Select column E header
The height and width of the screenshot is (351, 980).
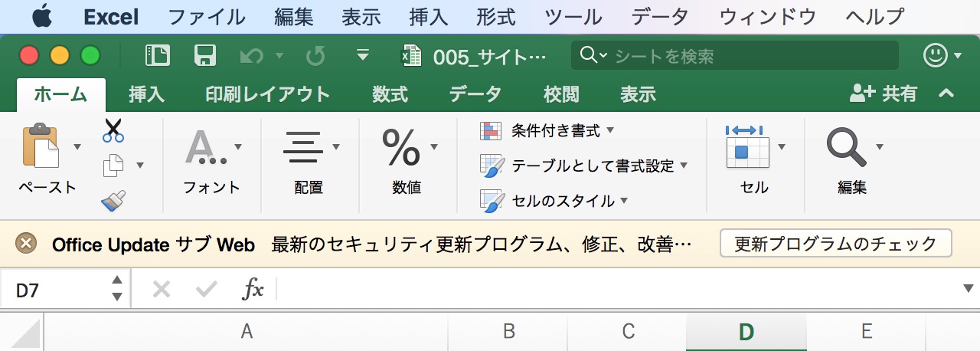point(867,332)
